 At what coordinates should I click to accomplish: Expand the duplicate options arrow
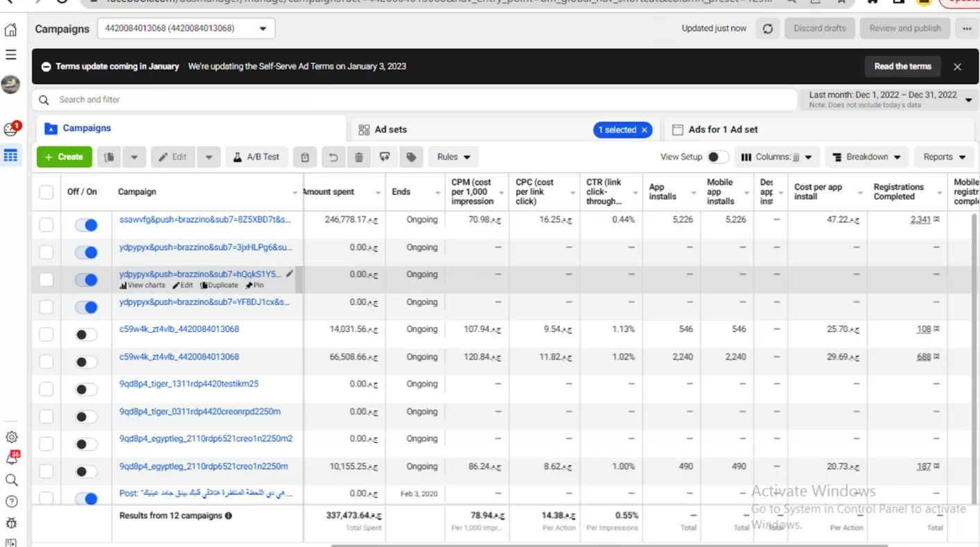click(x=134, y=157)
